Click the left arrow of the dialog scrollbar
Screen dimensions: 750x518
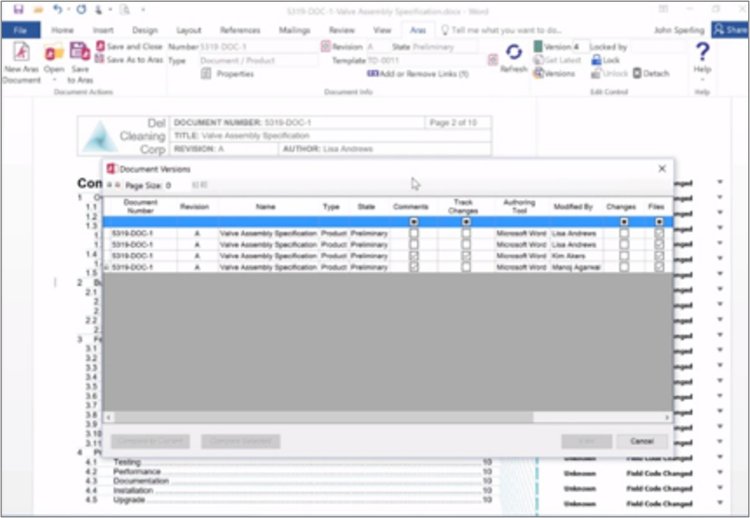point(109,417)
